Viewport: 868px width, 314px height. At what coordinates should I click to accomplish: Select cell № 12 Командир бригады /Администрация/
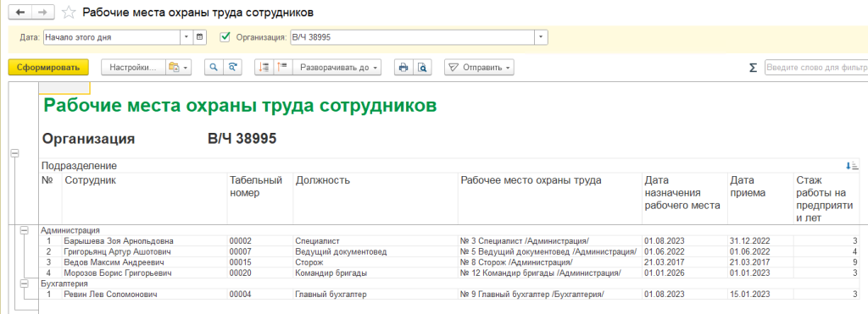(x=549, y=273)
